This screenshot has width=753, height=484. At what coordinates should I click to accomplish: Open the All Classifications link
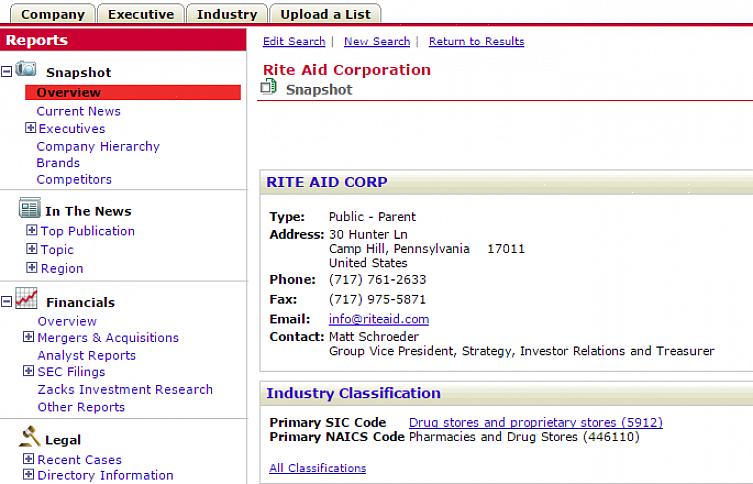(317, 468)
